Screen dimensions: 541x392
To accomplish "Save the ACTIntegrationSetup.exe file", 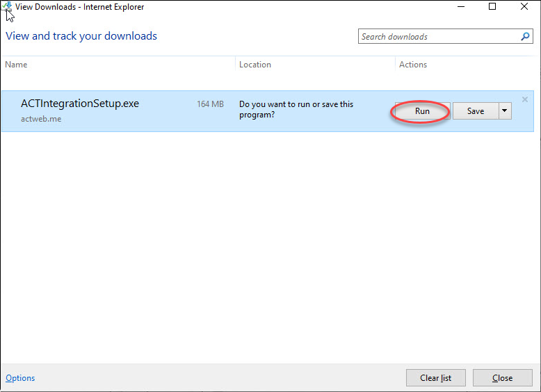I will point(476,111).
